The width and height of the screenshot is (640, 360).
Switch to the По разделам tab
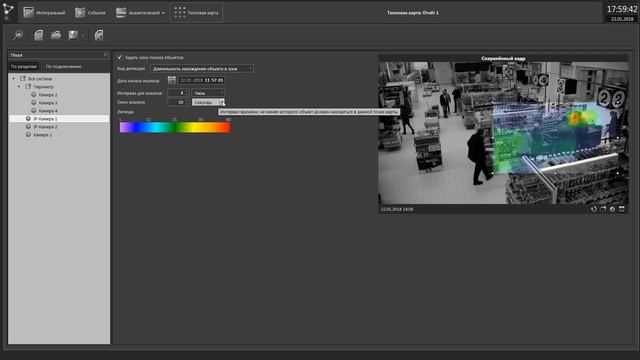(x=24, y=67)
